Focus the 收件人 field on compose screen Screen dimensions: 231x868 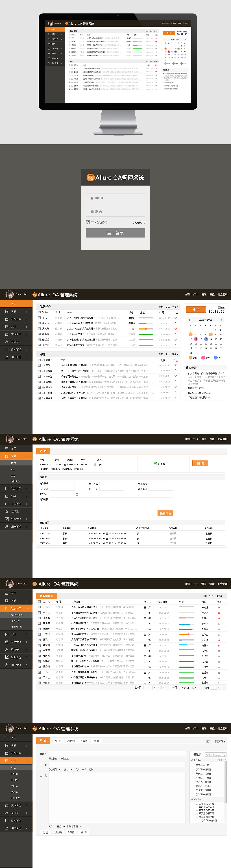click(x=117, y=754)
